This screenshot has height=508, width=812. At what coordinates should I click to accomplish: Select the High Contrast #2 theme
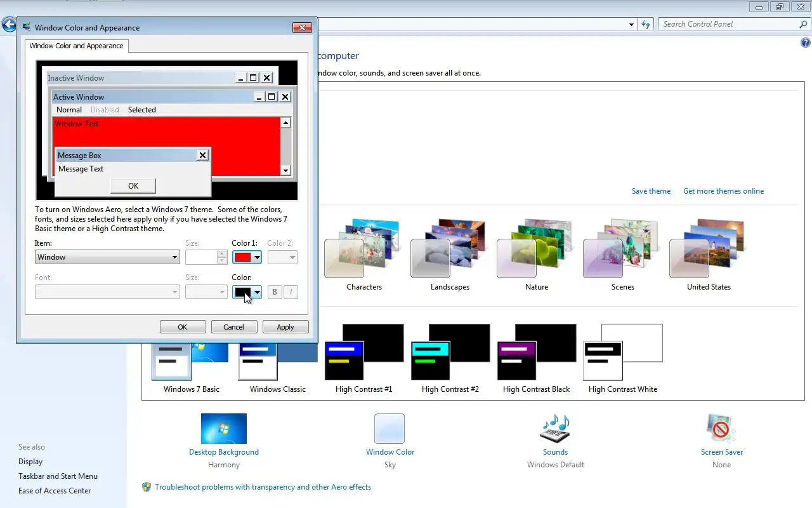tap(450, 359)
